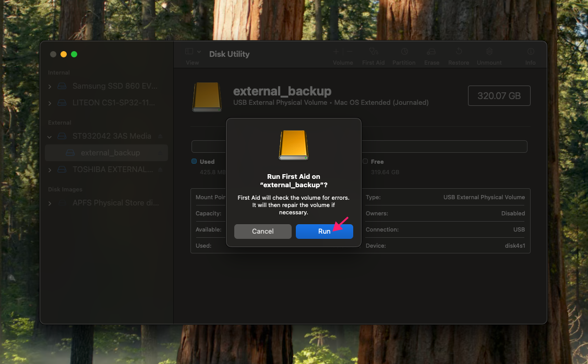This screenshot has height=364, width=588.
Task: Click the disk usage bar
Action: click(x=359, y=147)
